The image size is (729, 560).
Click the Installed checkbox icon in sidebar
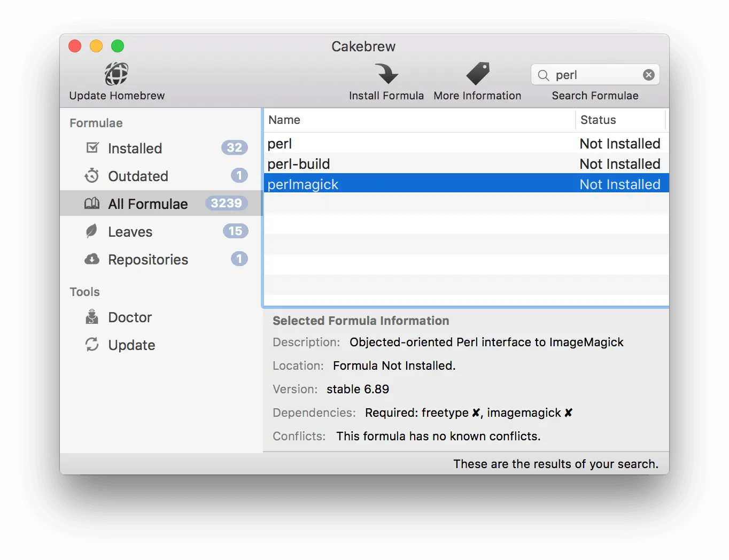[92, 147]
